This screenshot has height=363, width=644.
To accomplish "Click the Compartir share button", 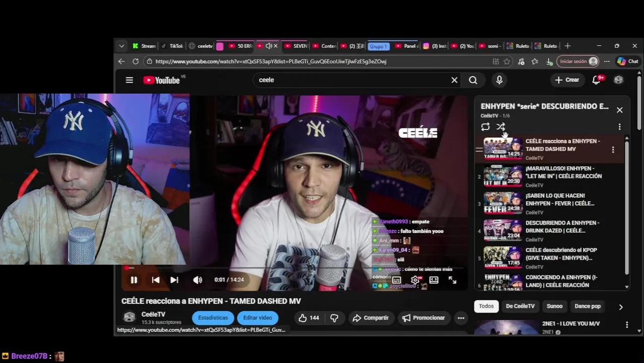I will (x=370, y=318).
